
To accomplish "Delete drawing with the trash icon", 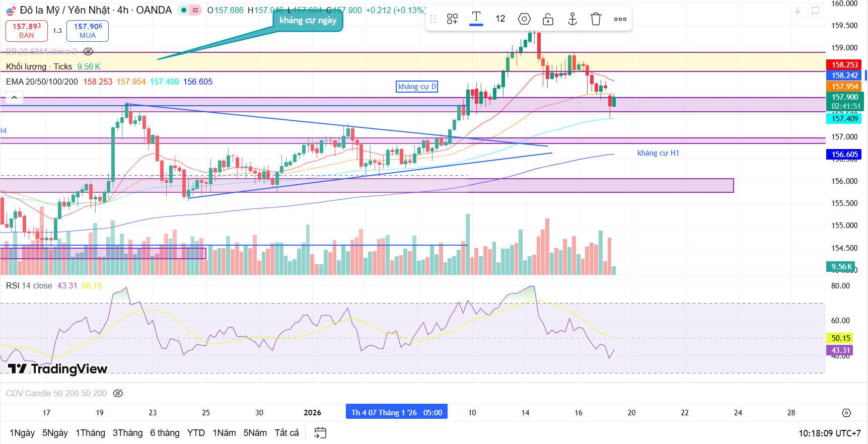I will pyautogui.click(x=596, y=19).
